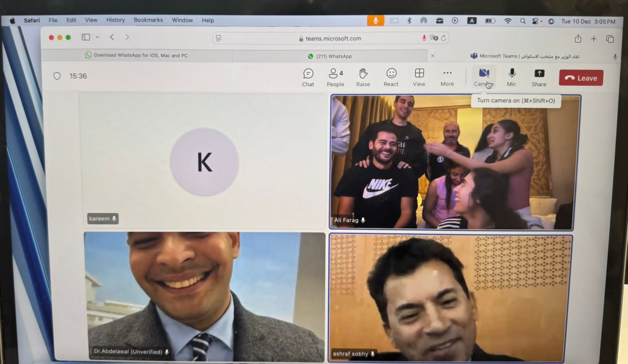Click the now-playing menu bar icon

[x=455, y=21]
